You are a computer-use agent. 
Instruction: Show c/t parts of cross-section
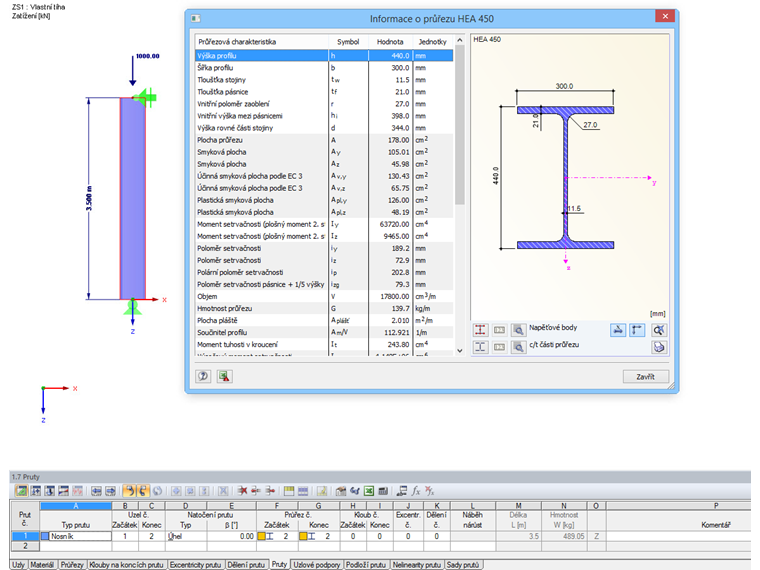pyautogui.click(x=480, y=347)
